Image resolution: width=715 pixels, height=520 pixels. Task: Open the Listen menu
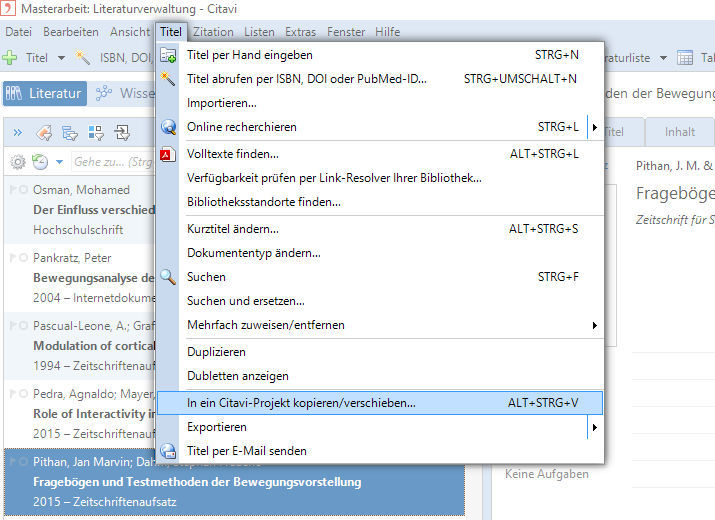tap(259, 32)
